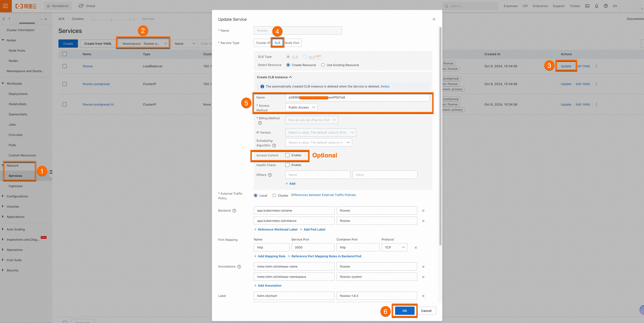The height and width of the screenshot is (323, 644).
Task: Click the Billing Method help icon
Action: 260,123
